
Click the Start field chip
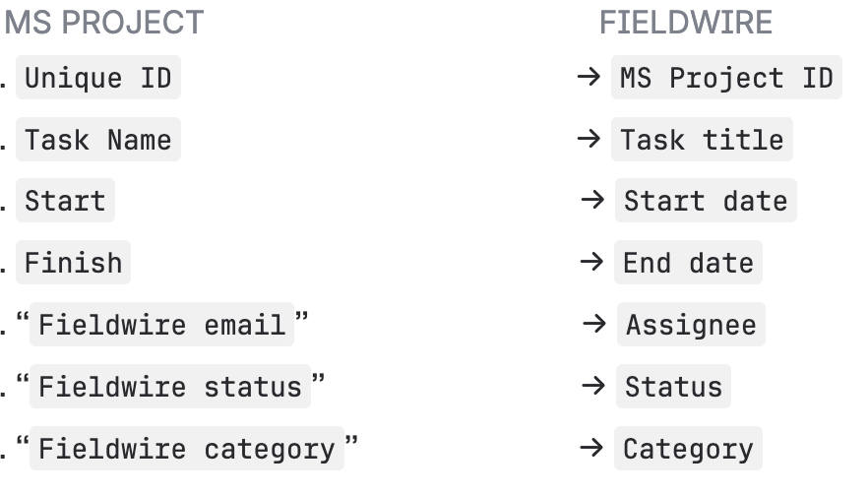tap(65, 201)
